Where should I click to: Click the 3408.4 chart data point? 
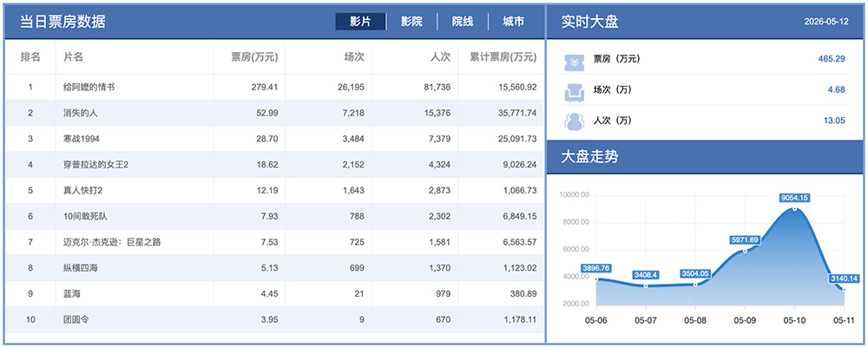tap(646, 286)
